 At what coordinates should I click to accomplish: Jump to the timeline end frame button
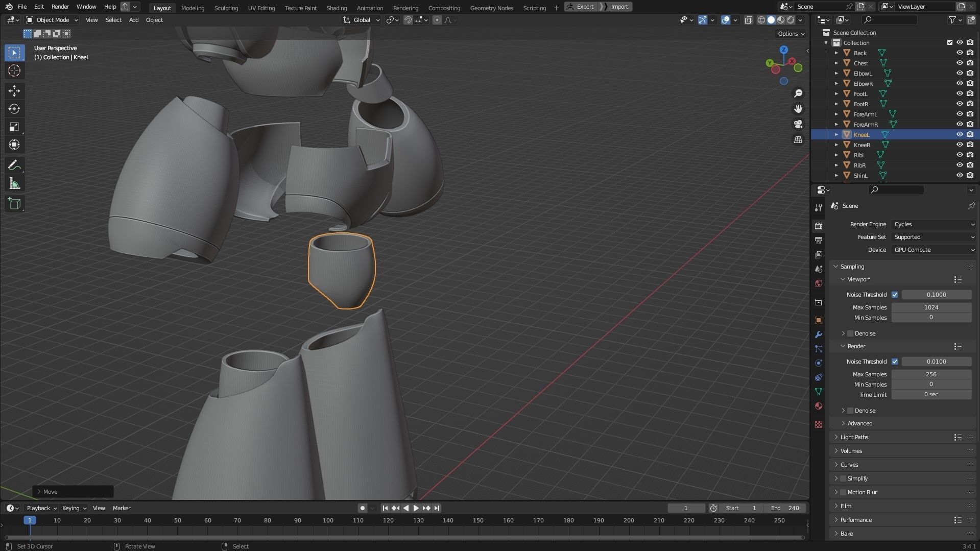pyautogui.click(x=437, y=508)
